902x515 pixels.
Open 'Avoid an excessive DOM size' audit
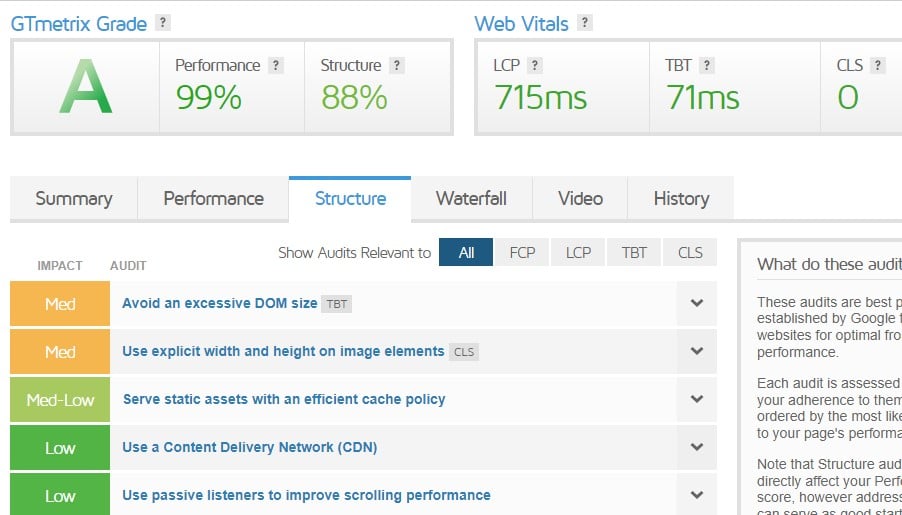point(219,303)
